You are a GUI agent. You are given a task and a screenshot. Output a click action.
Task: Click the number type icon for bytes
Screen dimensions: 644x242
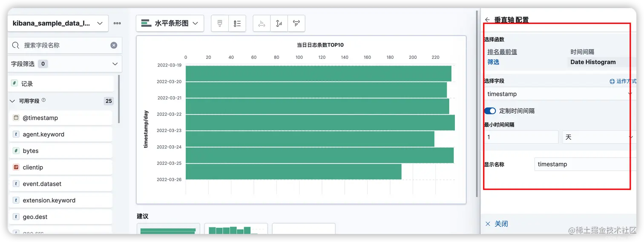click(16, 151)
